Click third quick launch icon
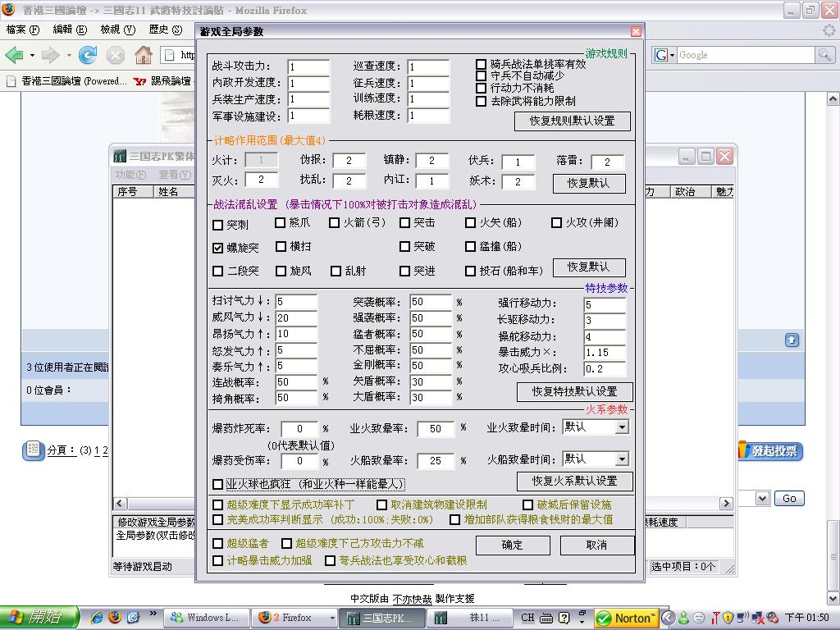The height and width of the screenshot is (630, 840). 133,617
